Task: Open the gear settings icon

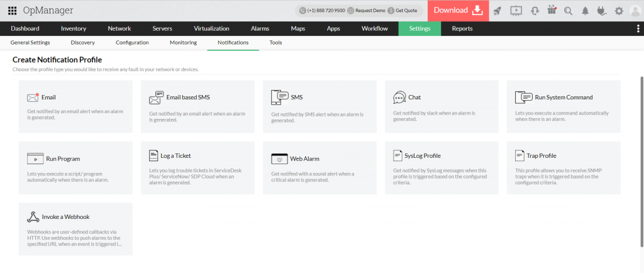Action: coord(619,11)
